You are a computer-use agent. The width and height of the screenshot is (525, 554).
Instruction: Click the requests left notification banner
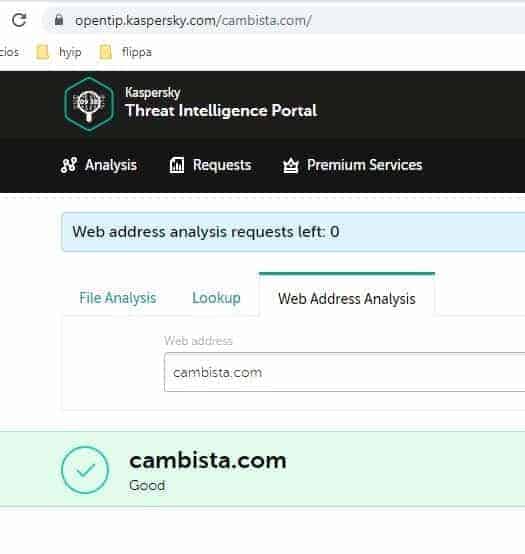(294, 232)
